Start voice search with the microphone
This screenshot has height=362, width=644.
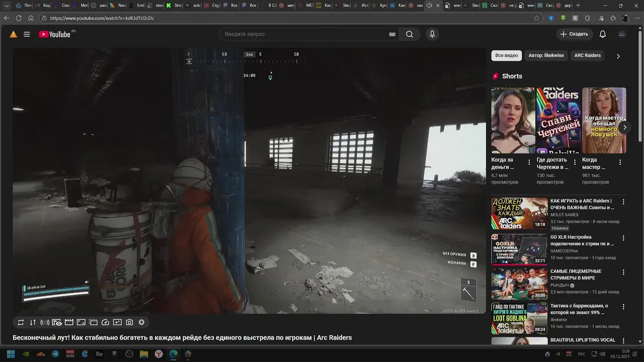[432, 34]
